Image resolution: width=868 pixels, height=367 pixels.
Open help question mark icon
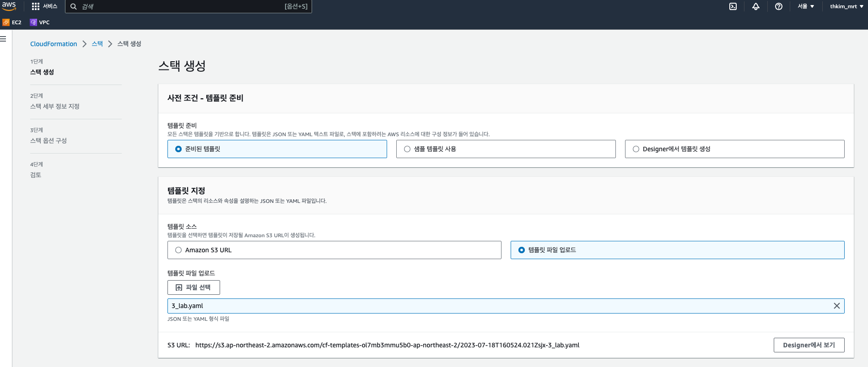(x=779, y=6)
